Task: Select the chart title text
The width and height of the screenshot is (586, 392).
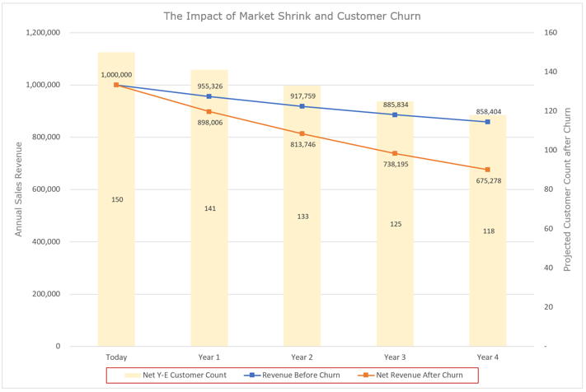Action: pos(292,16)
